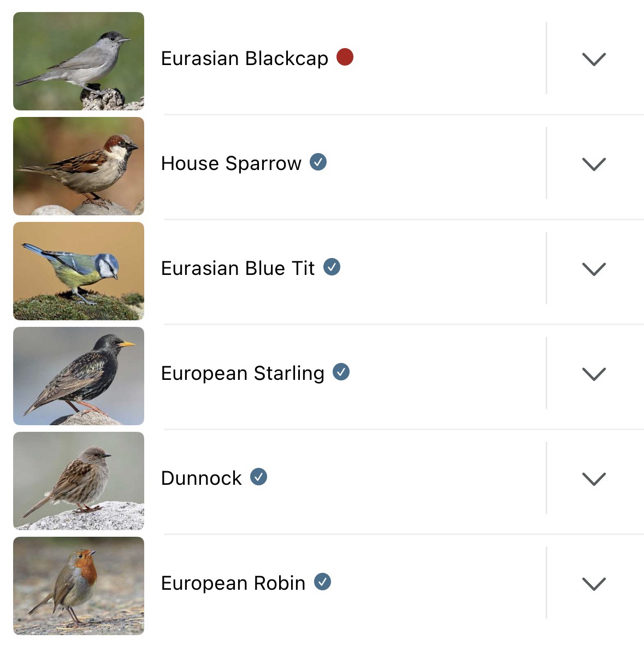
Task: Expand the Eurasian Blackcap entry chevron
Action: tap(594, 59)
